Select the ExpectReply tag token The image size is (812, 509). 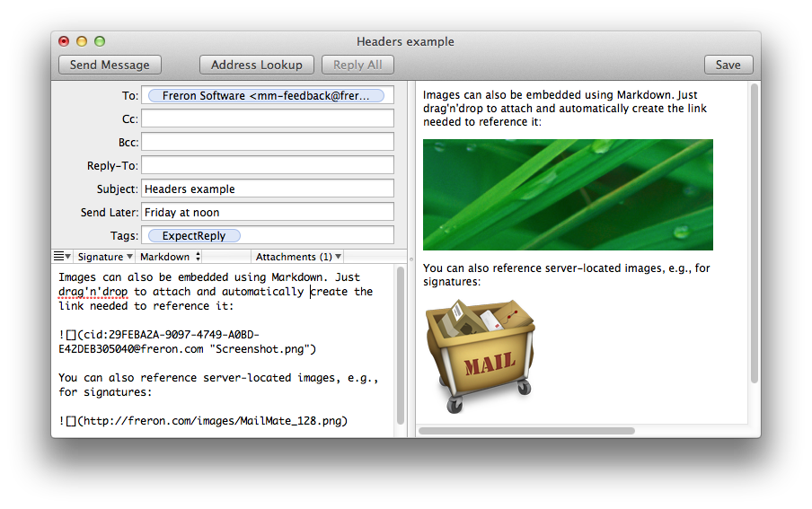(194, 236)
